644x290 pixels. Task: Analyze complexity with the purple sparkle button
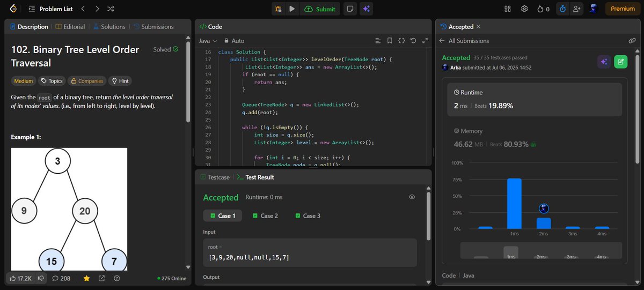(604, 62)
